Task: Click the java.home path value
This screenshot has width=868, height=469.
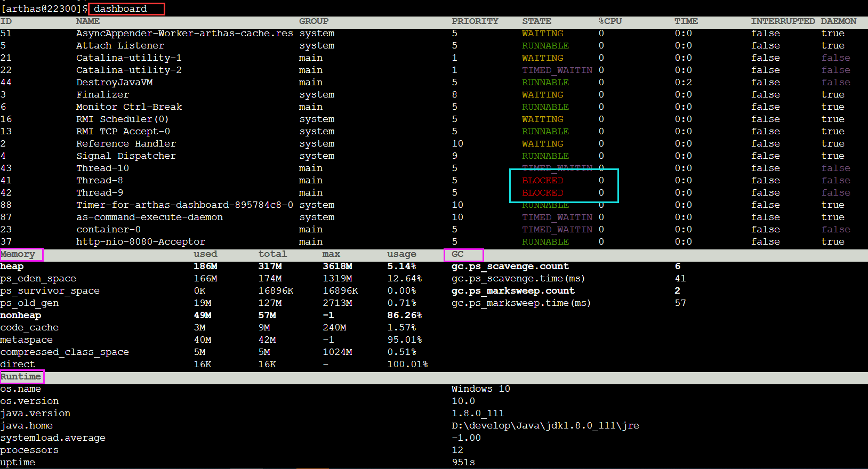Action: point(545,426)
